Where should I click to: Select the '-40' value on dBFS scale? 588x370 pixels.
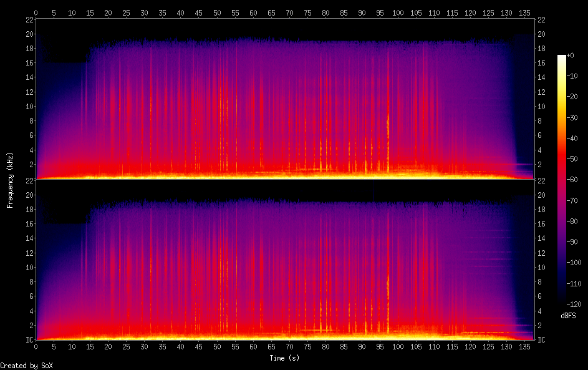click(x=572, y=138)
